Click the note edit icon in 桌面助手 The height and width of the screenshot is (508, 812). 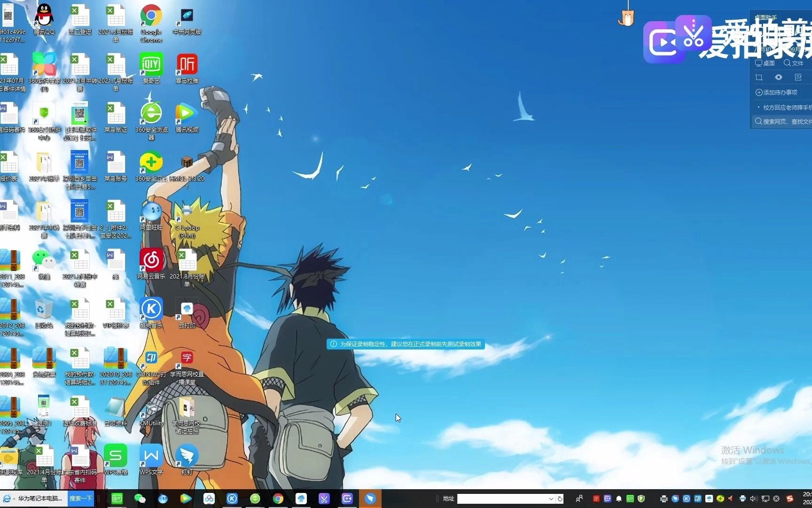798,77
